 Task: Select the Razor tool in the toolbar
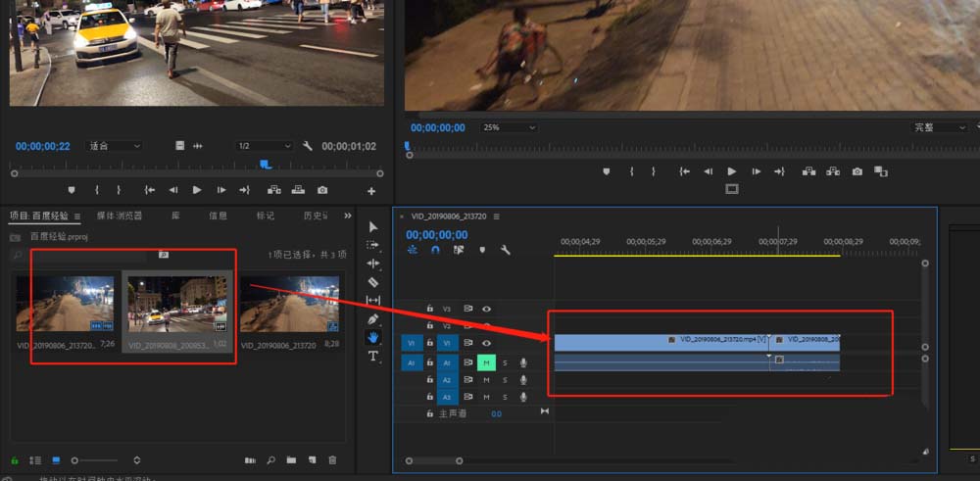pyautogui.click(x=373, y=282)
